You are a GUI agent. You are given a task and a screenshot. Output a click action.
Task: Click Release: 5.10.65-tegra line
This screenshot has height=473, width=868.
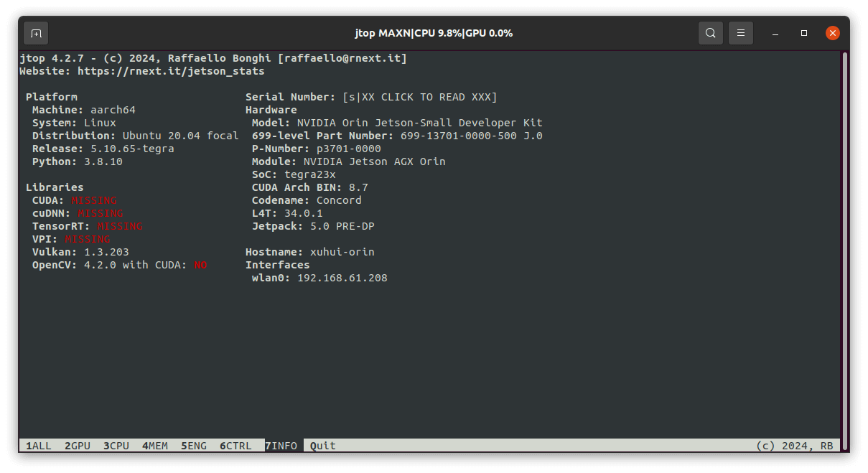click(x=103, y=149)
